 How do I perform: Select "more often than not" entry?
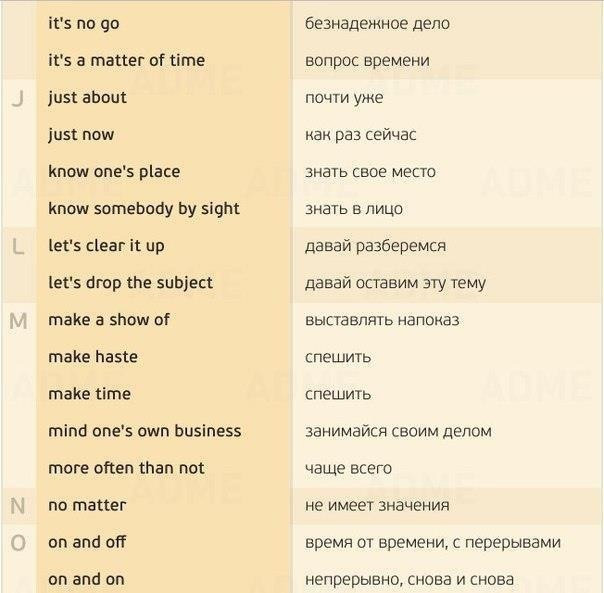click(x=126, y=468)
